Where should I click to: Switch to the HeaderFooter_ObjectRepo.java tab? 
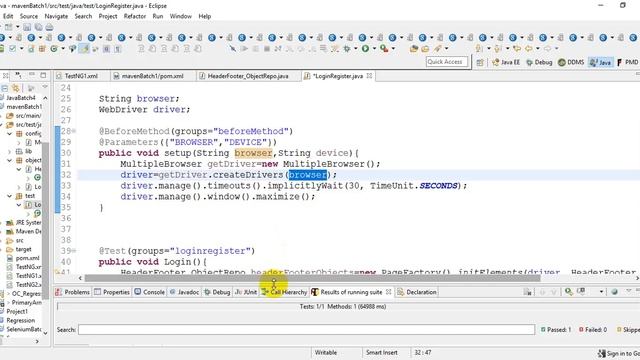coord(247,76)
